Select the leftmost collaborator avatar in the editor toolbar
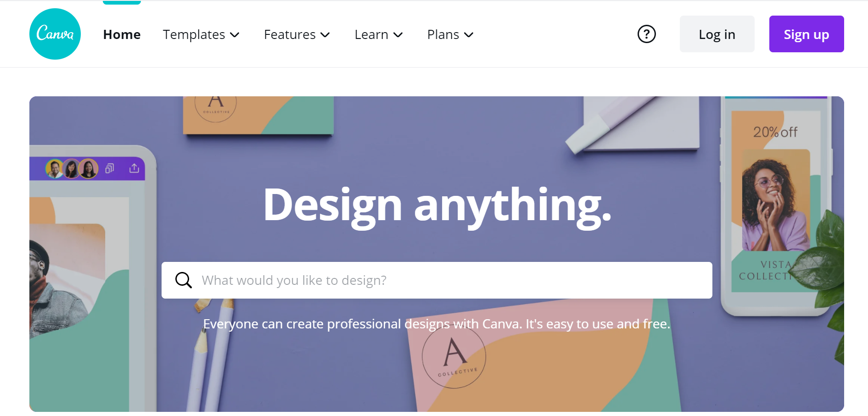This screenshot has width=868, height=416. pyautogui.click(x=55, y=168)
